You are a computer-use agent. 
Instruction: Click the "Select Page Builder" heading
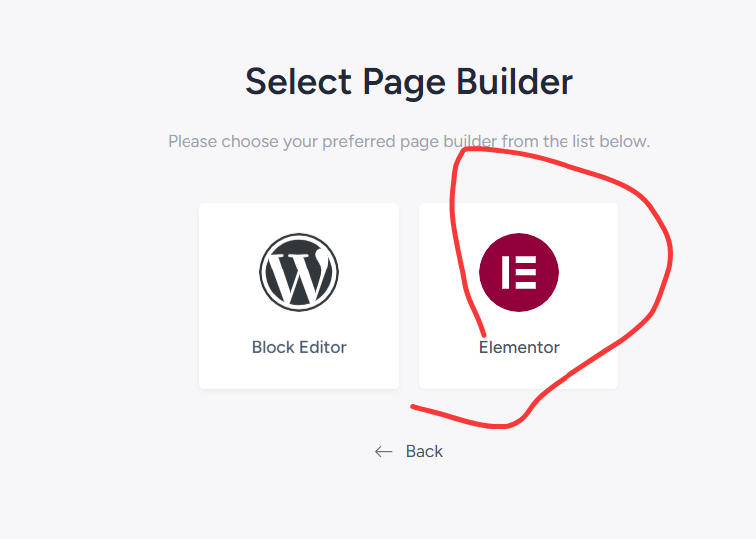[x=409, y=82]
